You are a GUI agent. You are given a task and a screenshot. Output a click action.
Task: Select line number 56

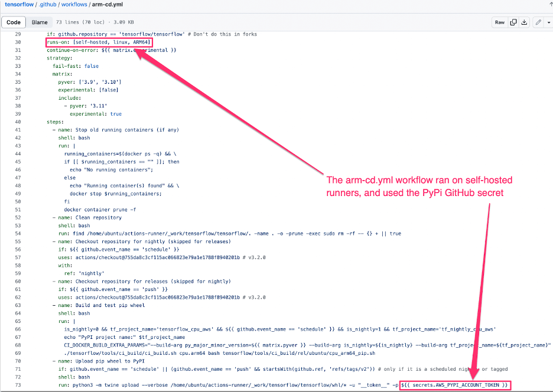point(18,250)
